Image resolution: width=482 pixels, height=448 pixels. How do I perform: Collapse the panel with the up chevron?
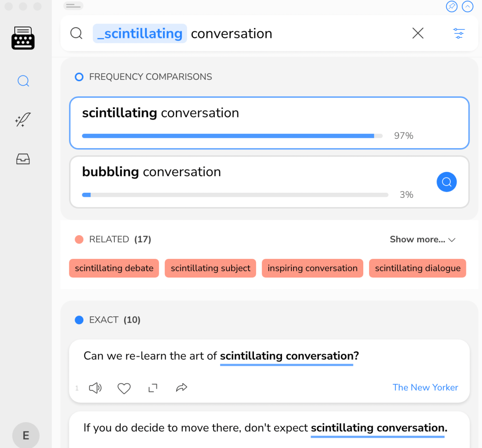pyautogui.click(x=467, y=7)
